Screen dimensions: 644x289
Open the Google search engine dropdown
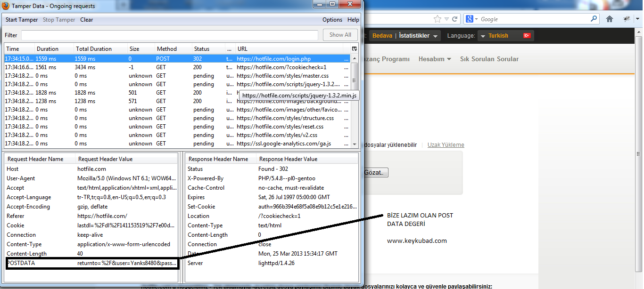(x=471, y=19)
